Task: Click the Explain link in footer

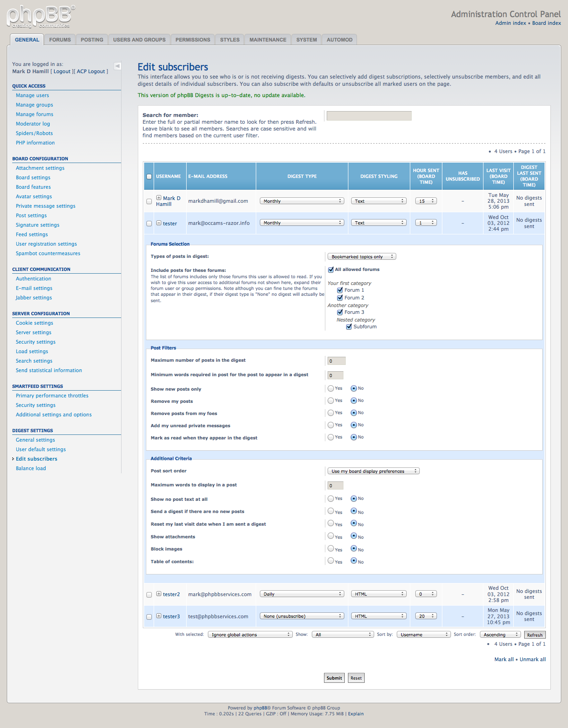Action: tap(356, 714)
